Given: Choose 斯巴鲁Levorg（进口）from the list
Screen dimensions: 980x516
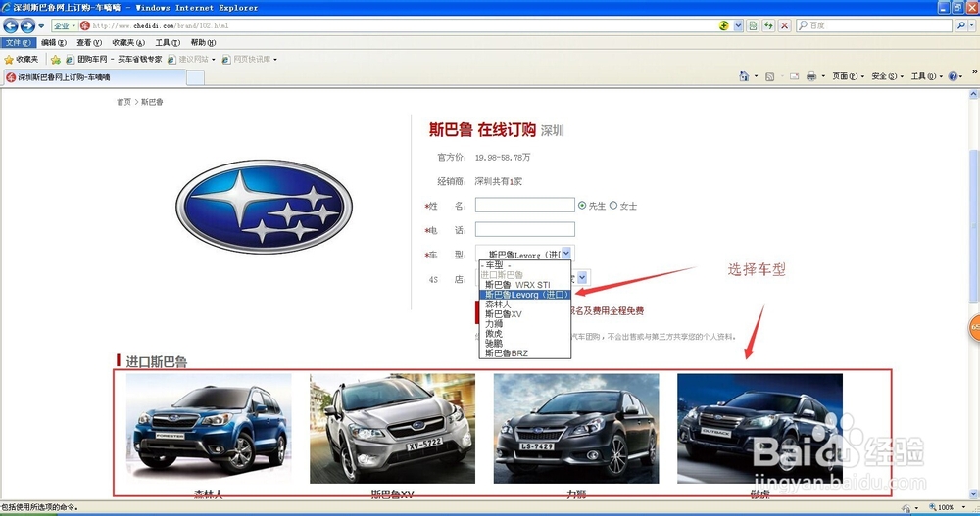Looking at the screenshot, I should pos(525,295).
